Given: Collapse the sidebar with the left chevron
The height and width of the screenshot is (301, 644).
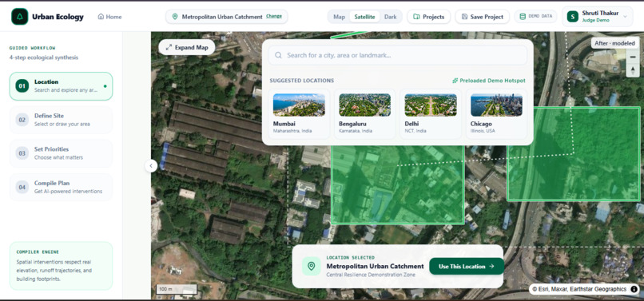Looking at the screenshot, I should (151, 166).
